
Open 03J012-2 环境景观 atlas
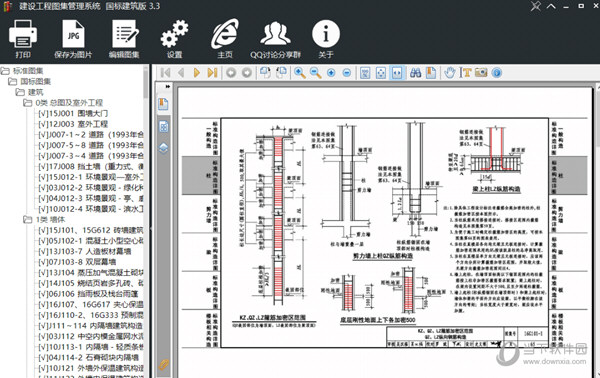coord(91,188)
